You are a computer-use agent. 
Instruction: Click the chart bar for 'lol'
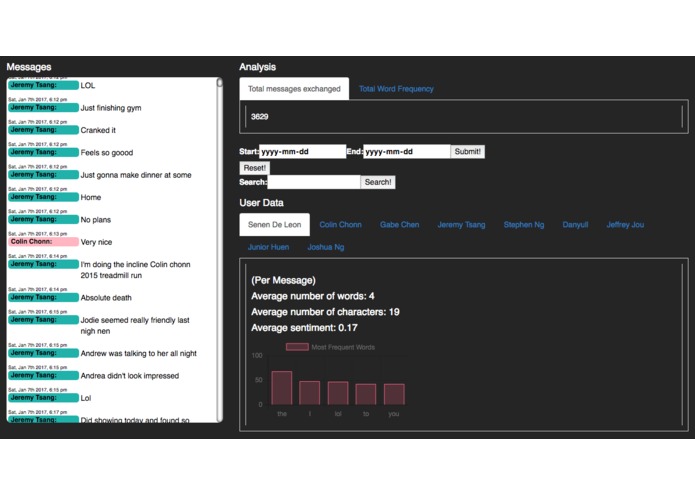338,393
